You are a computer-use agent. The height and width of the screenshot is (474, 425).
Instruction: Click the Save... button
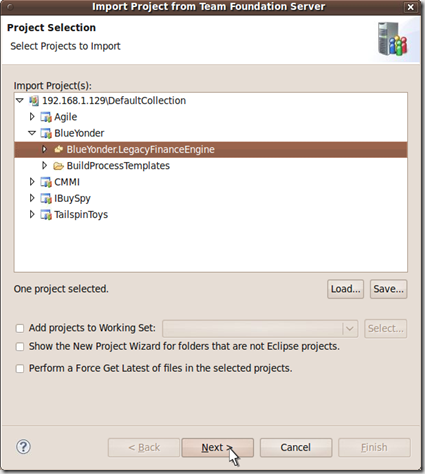[388, 289]
